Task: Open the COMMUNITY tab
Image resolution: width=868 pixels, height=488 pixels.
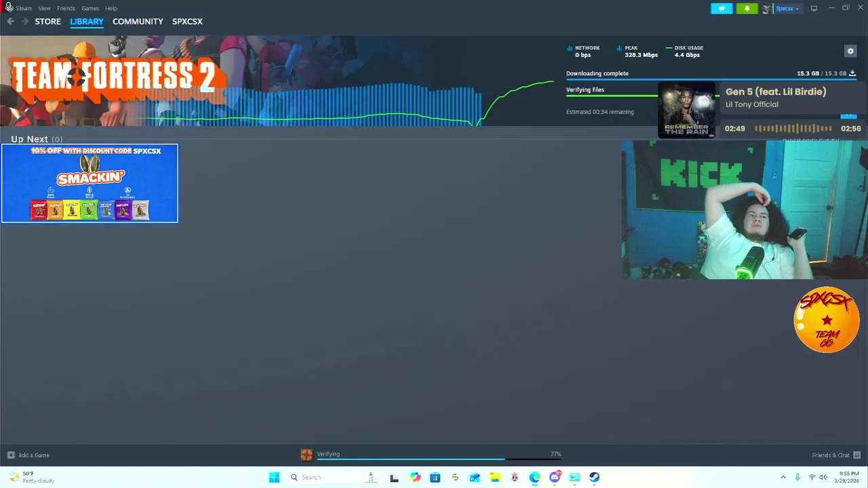Action: click(138, 22)
